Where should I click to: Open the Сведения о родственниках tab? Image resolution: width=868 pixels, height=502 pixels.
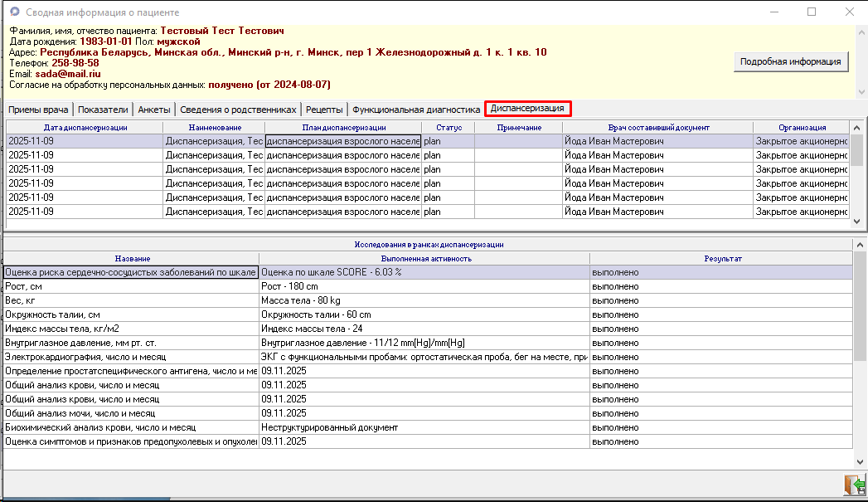[238, 110]
